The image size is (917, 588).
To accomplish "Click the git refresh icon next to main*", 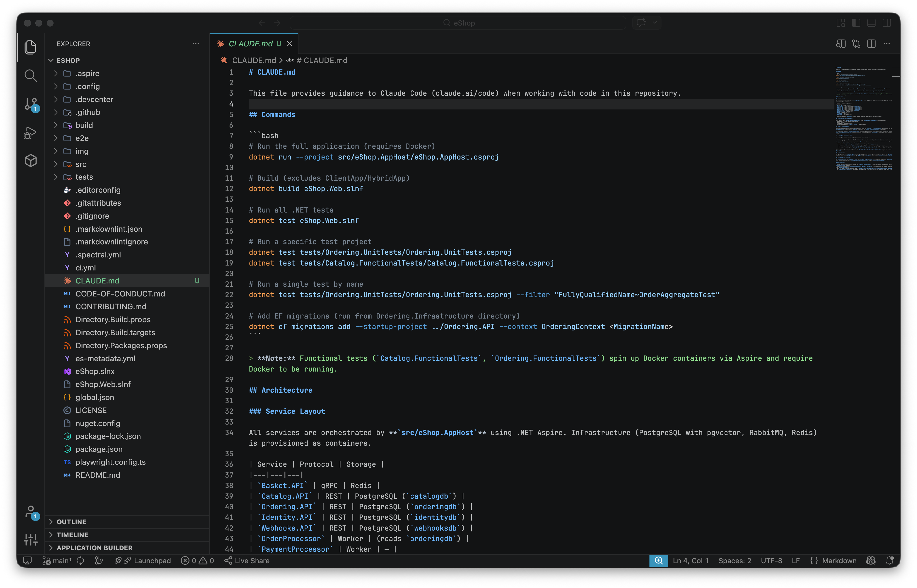I will [81, 561].
